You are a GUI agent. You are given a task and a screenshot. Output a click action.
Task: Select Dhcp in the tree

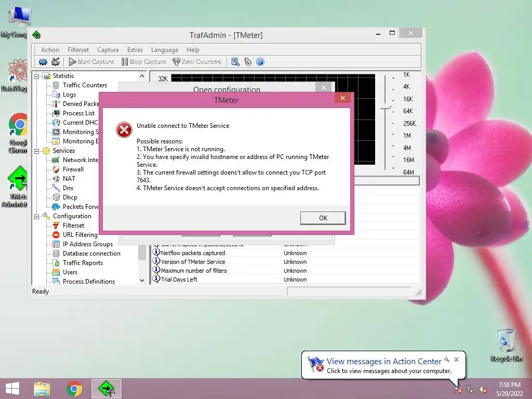tap(70, 197)
